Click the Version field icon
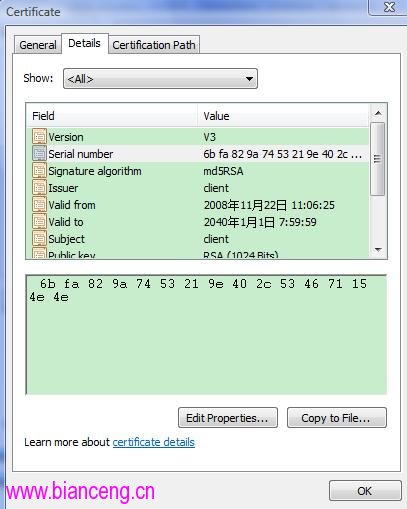 pos(39,137)
